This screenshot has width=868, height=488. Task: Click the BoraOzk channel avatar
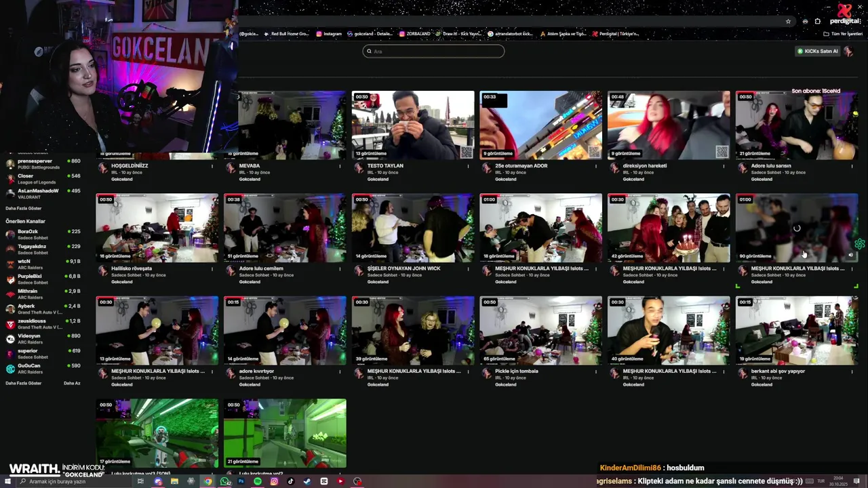(10, 235)
